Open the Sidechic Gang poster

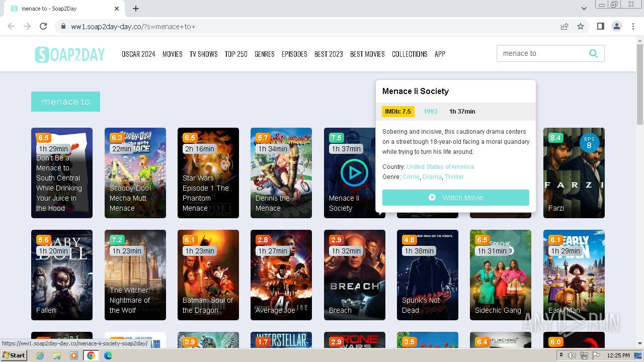tap(501, 275)
